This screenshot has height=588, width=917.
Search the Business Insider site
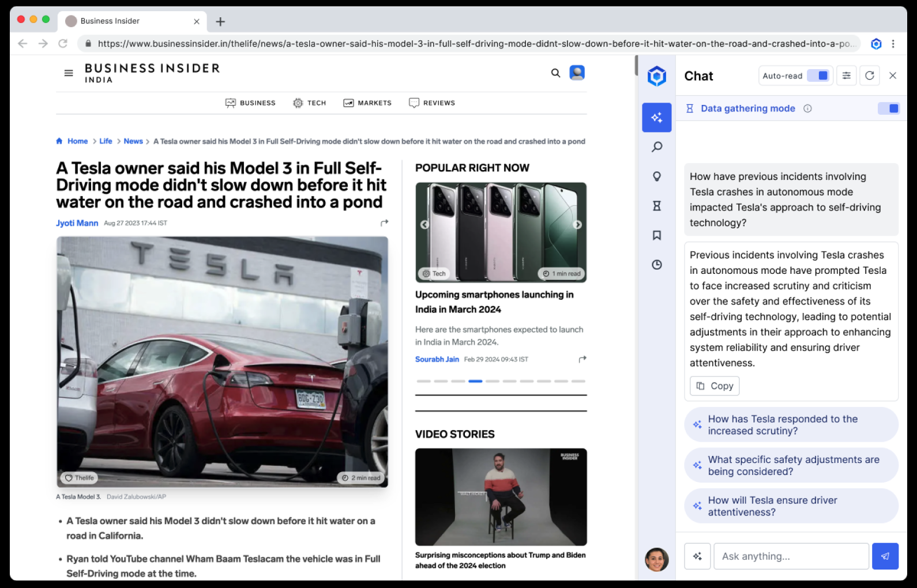coord(555,73)
